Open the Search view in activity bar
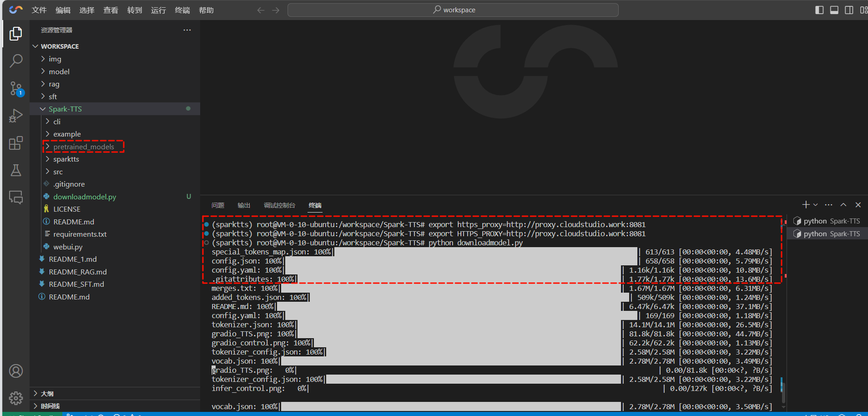Screen dimensions: 868x416 (16, 61)
